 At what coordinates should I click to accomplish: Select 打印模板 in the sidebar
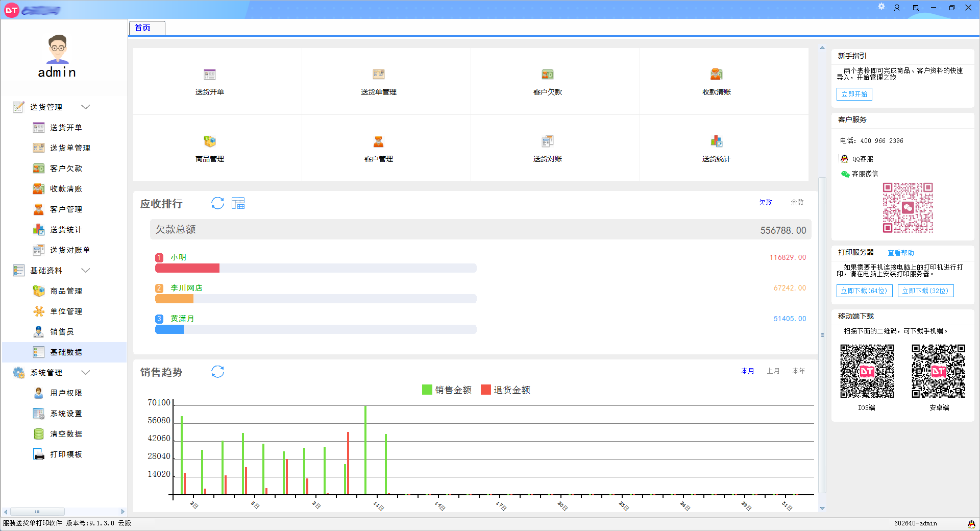point(65,454)
